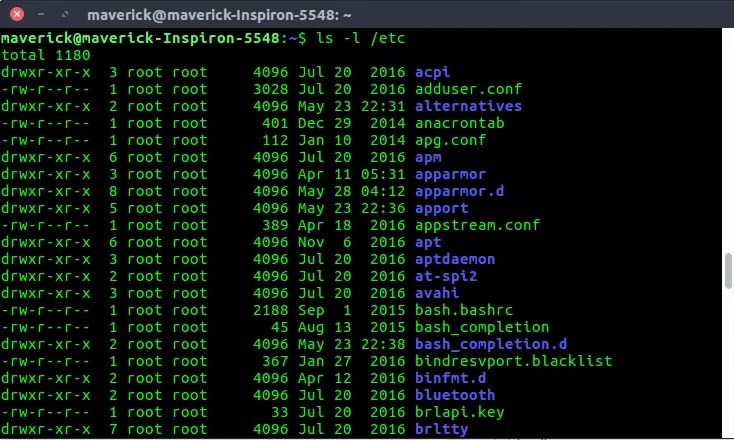Click 'Dec 29' date in anacrontab row
734x440 pixels.
tap(324, 123)
